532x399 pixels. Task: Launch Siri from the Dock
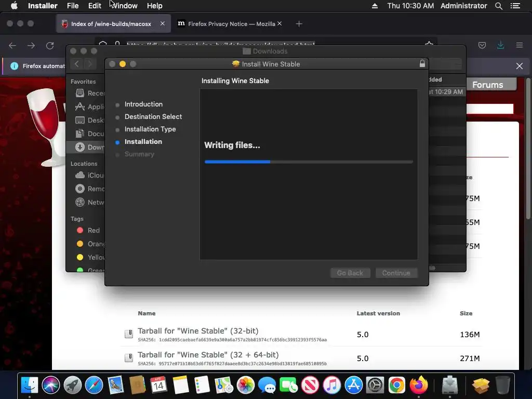(x=51, y=385)
